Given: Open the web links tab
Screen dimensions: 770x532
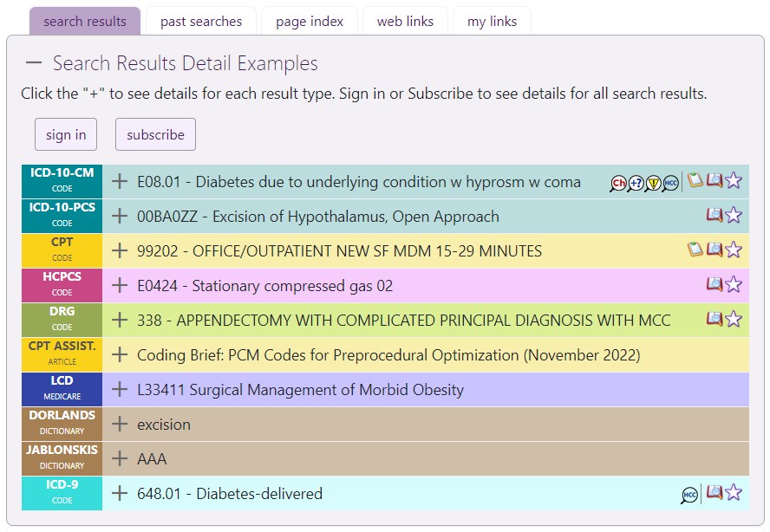Looking at the screenshot, I should tap(405, 22).
